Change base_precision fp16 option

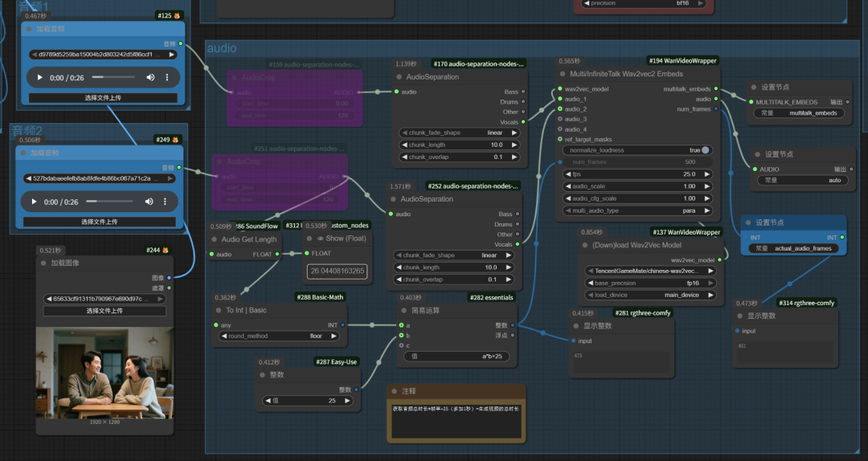coord(650,283)
